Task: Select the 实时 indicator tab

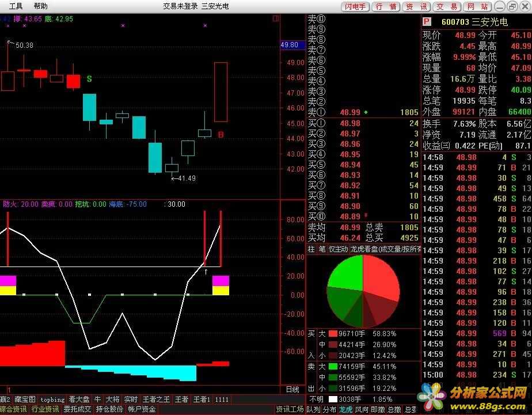Action: tap(131, 399)
